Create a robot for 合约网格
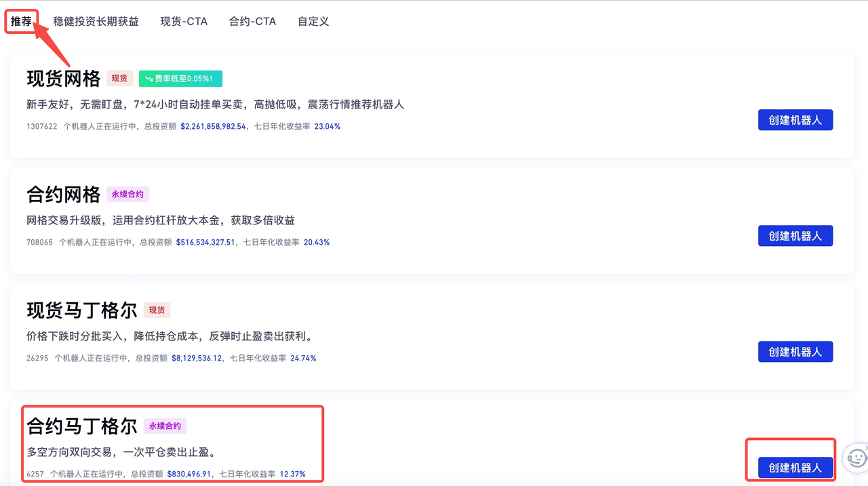868x486 pixels. point(795,236)
